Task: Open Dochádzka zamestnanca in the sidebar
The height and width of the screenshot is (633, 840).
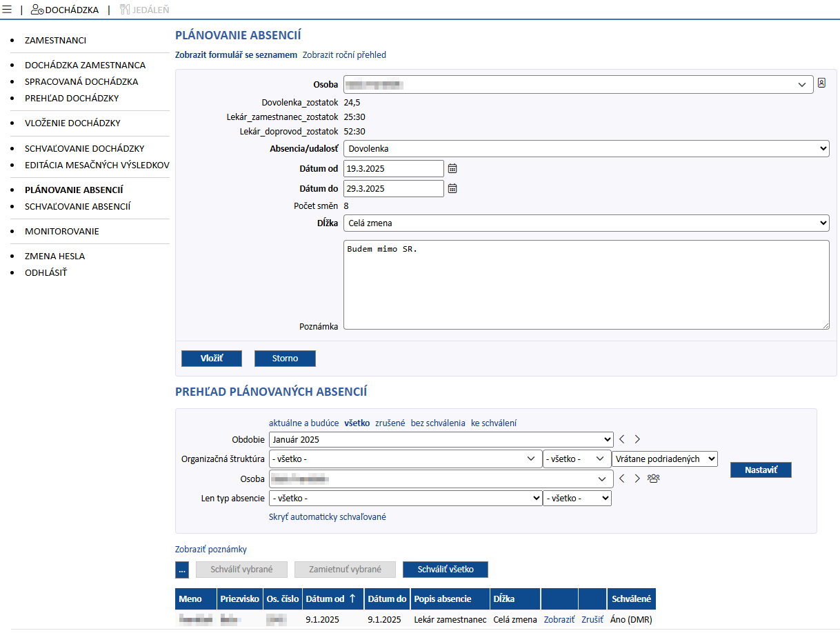Action: click(x=85, y=66)
